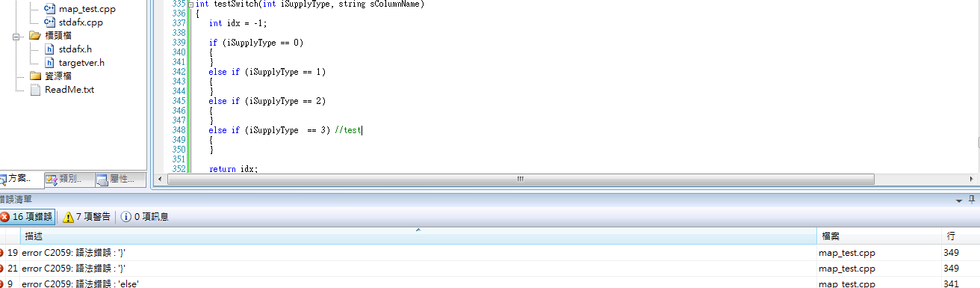Open the ReadMe.txt document icon
Viewport: 980px width, 288px height.
36,90
